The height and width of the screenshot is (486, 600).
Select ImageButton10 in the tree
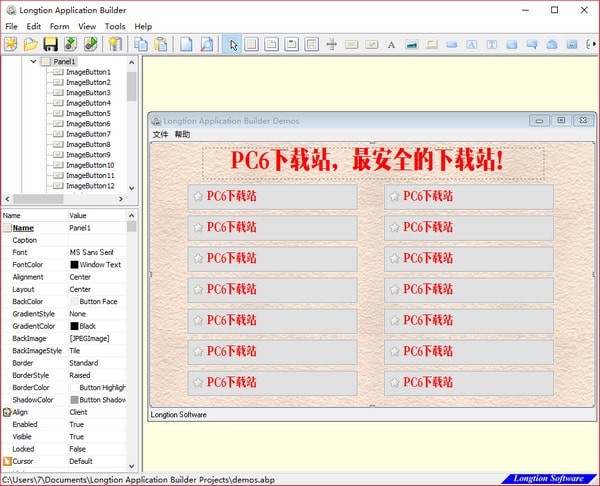(90, 165)
